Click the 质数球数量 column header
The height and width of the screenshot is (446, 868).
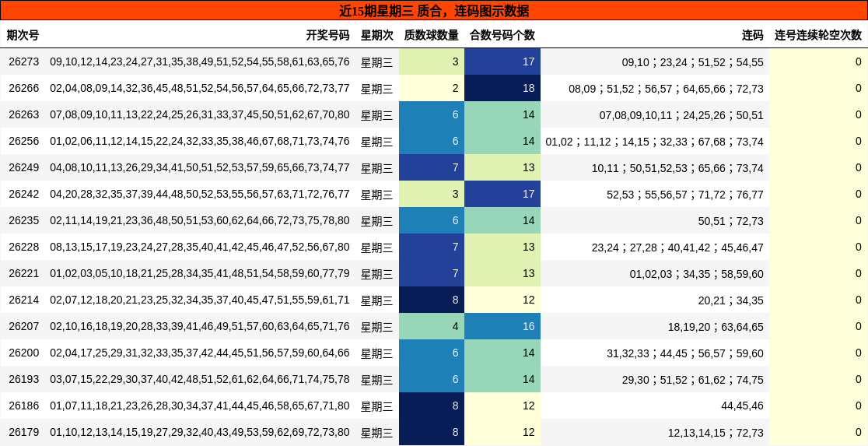(x=431, y=35)
